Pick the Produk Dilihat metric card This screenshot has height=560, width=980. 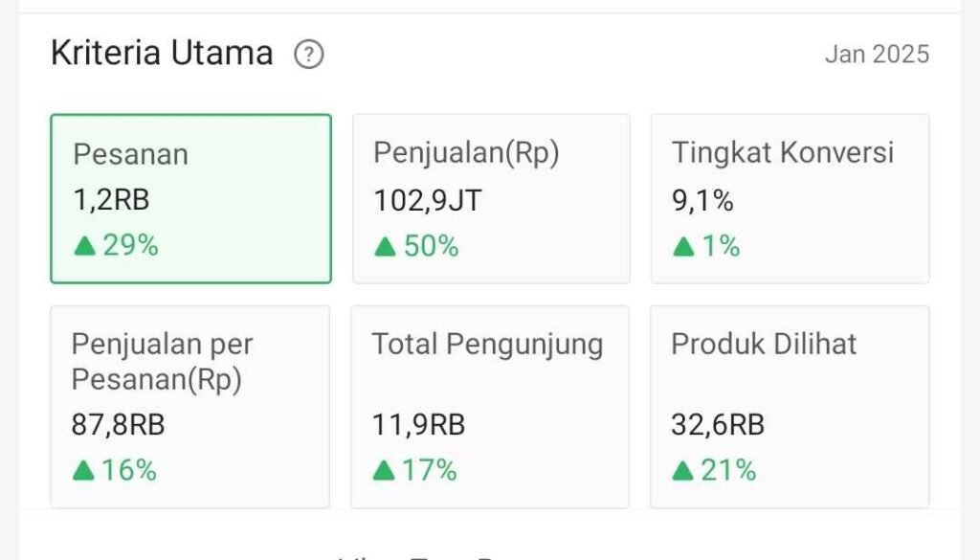click(x=790, y=407)
